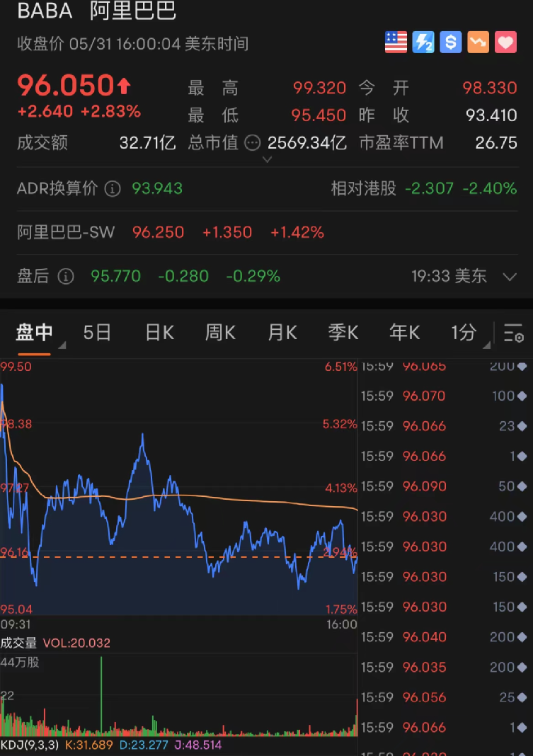The image size is (533, 756).
Task: Select tick trade 96.035 with volume 200
Action: click(443, 668)
